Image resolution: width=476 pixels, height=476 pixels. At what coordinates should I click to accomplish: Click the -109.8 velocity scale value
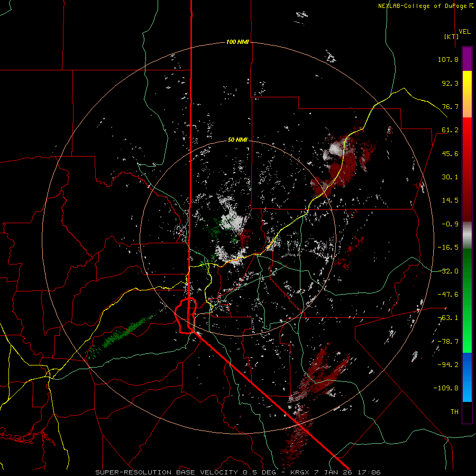pyautogui.click(x=446, y=388)
